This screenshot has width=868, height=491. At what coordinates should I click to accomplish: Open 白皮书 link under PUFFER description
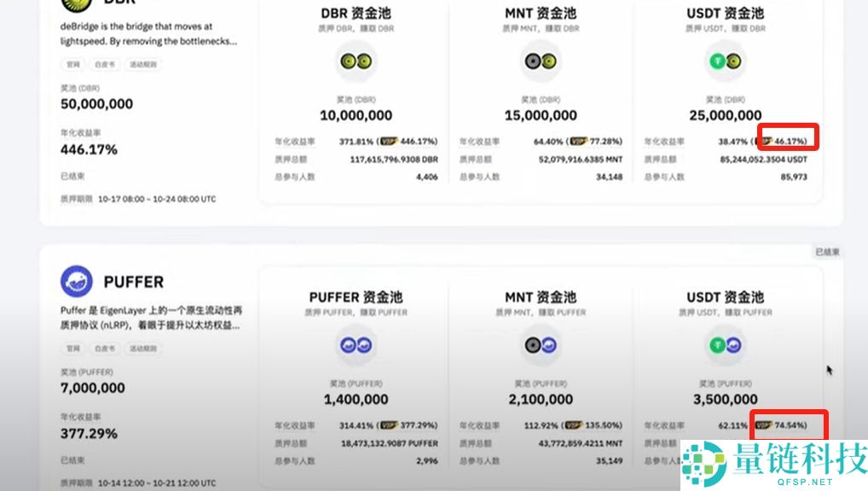tap(105, 348)
